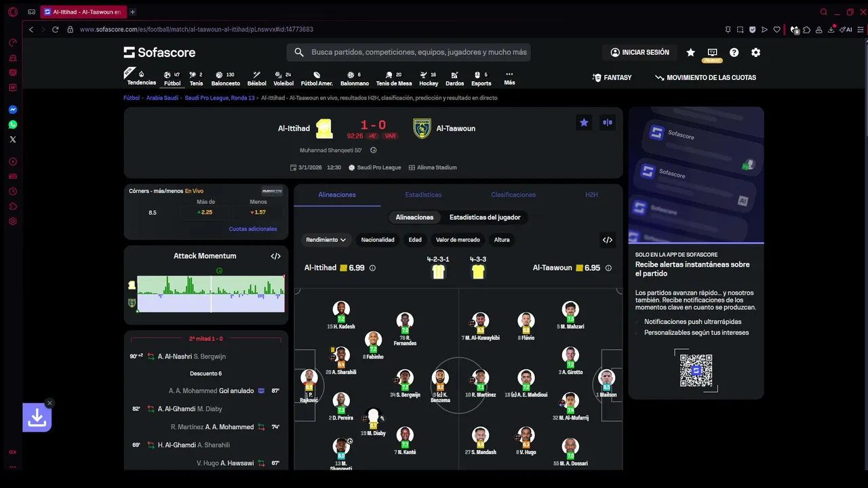Click the INICIAR SESIÓN button
This screenshot has height=488, width=868.
click(639, 52)
